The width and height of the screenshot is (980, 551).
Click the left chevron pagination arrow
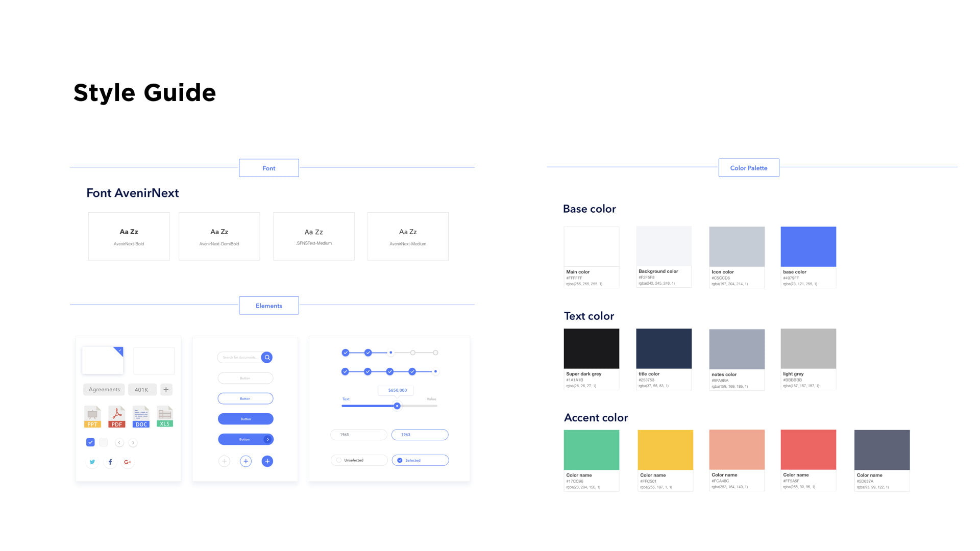[x=119, y=443]
